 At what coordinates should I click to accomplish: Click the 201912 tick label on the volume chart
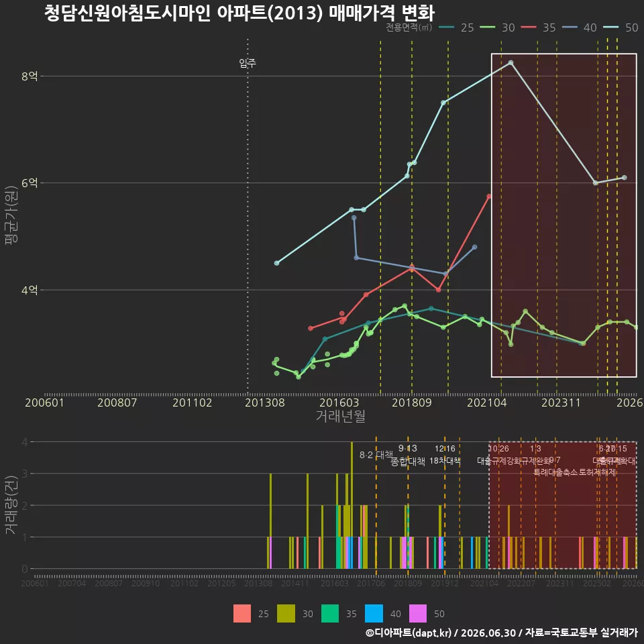(445, 583)
